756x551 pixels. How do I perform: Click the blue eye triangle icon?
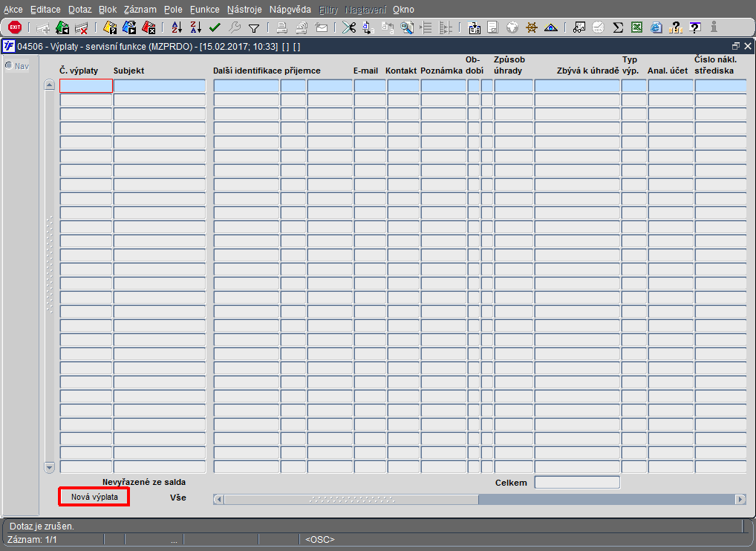coord(550,28)
